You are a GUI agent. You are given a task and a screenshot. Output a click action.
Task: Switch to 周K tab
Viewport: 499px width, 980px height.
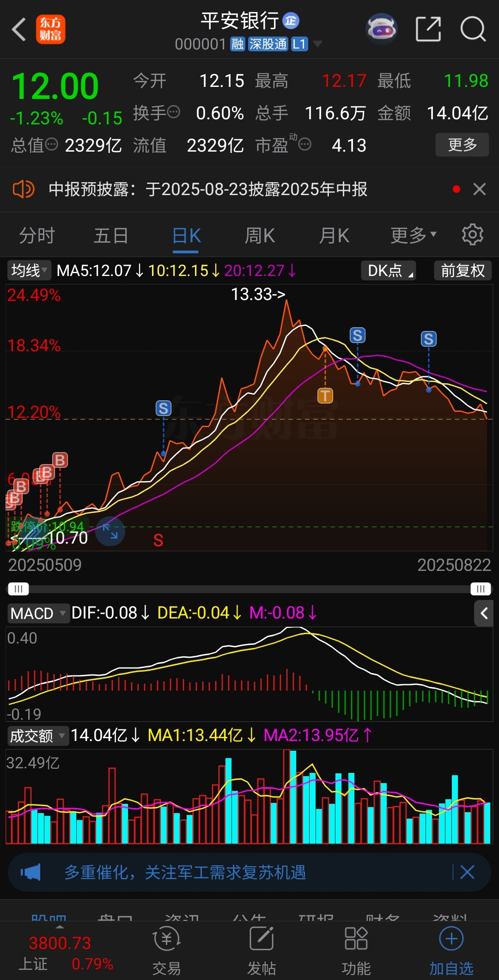tap(260, 236)
